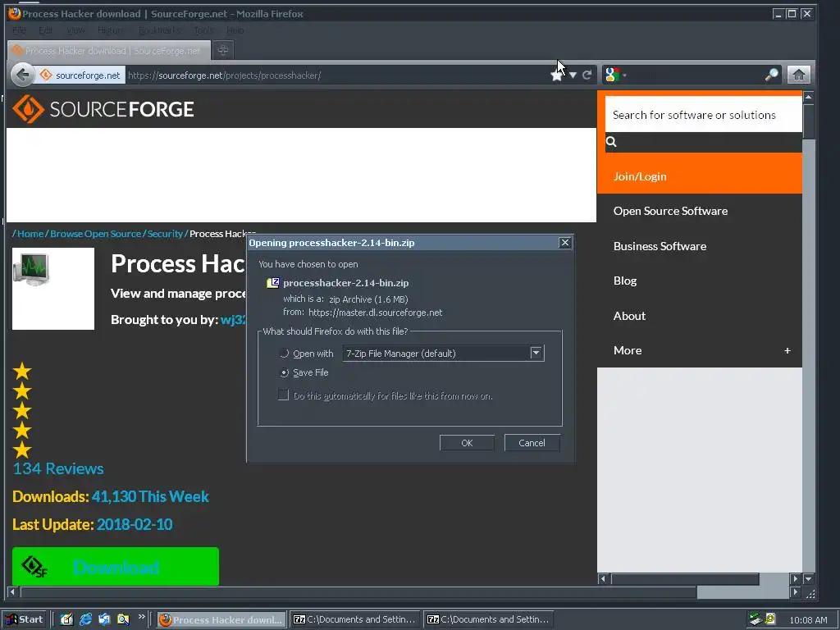This screenshot has height=630, width=840.
Task: Click the Firefox address bar URL
Action: coord(337,75)
